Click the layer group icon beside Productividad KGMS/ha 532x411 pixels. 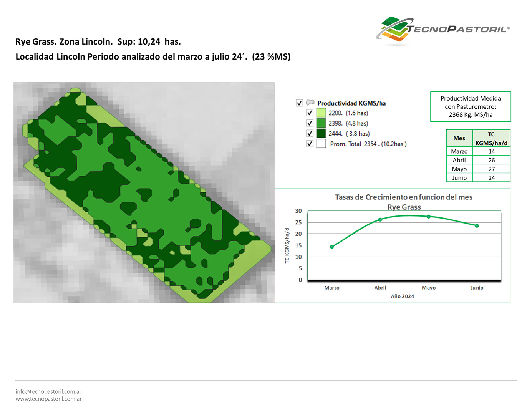[x=310, y=103]
